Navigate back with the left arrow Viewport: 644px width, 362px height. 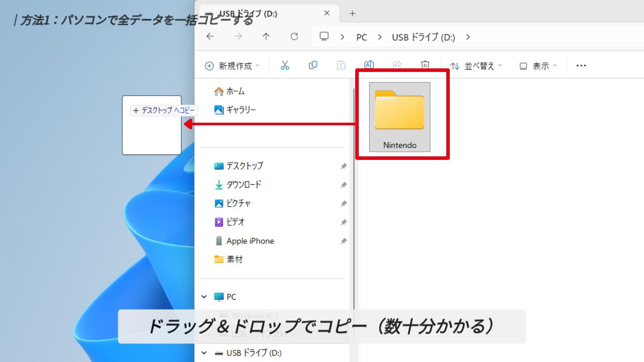(x=210, y=37)
